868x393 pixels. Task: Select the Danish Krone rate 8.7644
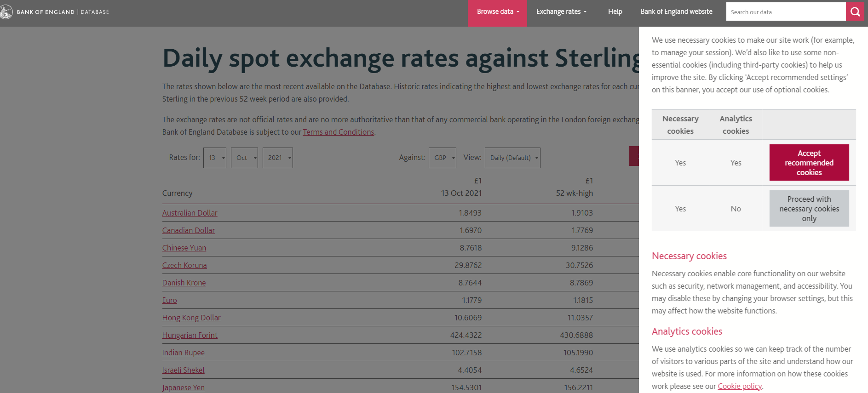point(470,283)
